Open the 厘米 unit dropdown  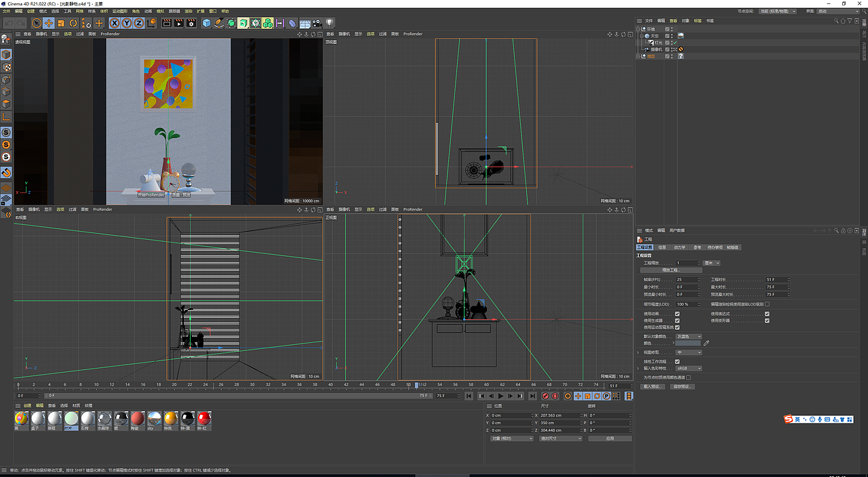(x=712, y=263)
